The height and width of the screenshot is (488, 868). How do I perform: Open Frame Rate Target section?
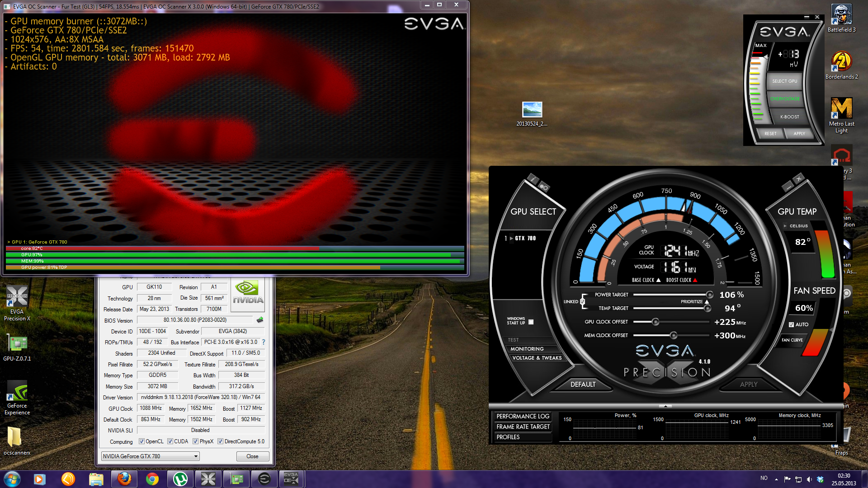[523, 427]
